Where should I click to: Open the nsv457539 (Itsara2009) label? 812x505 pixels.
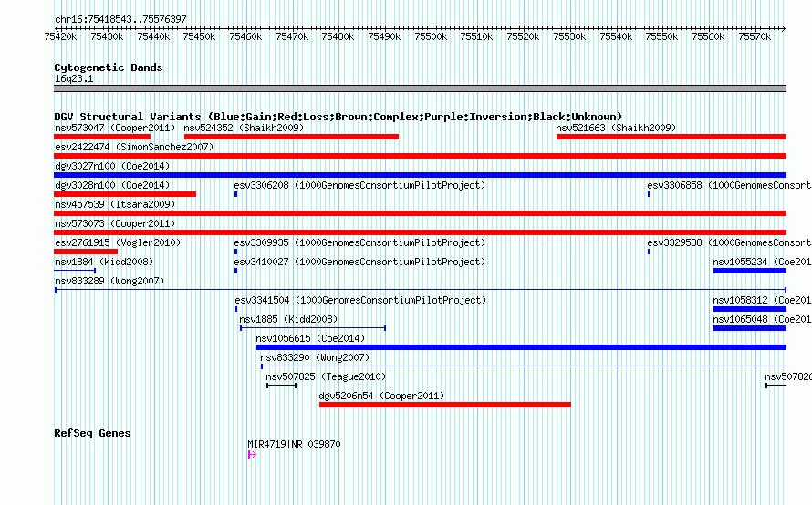point(115,204)
